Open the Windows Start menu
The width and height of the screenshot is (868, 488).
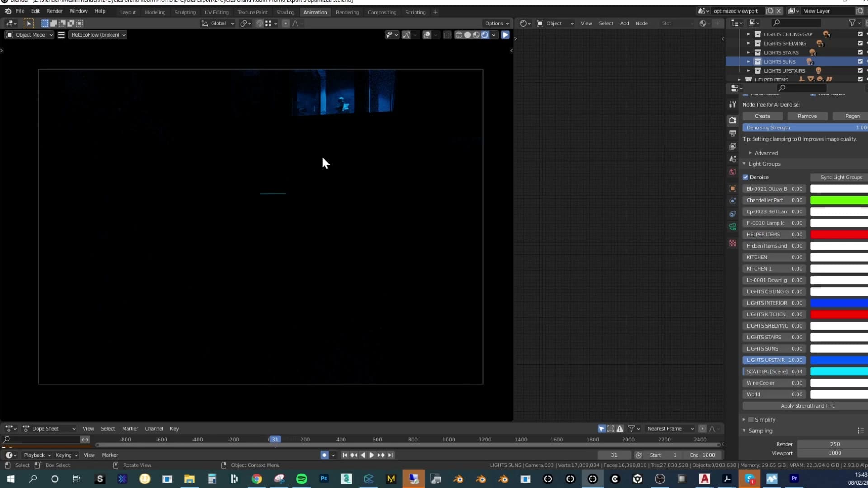11,479
